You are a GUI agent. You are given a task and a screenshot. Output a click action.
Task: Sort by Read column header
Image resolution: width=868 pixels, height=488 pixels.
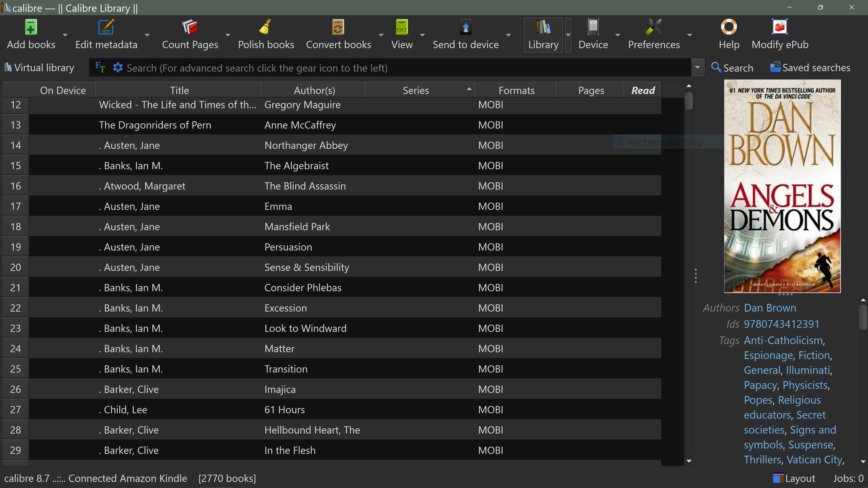point(643,90)
